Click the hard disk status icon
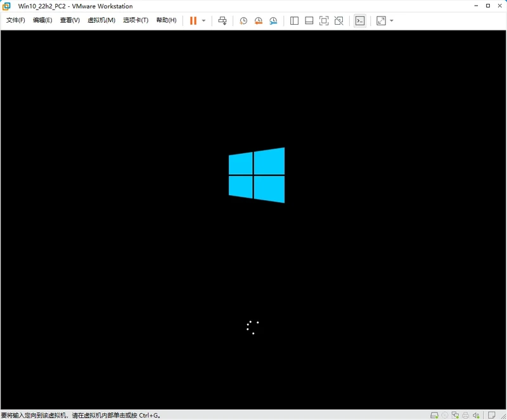 click(434, 415)
